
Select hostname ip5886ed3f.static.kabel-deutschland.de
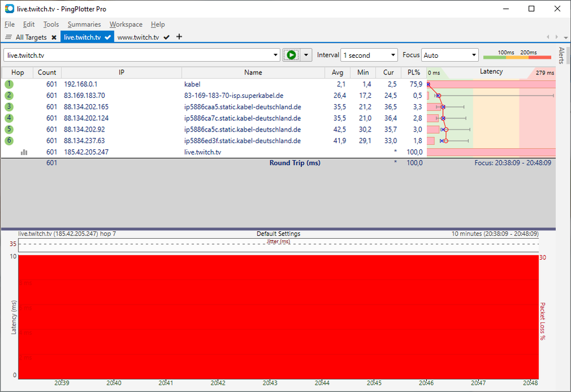pyautogui.click(x=243, y=141)
